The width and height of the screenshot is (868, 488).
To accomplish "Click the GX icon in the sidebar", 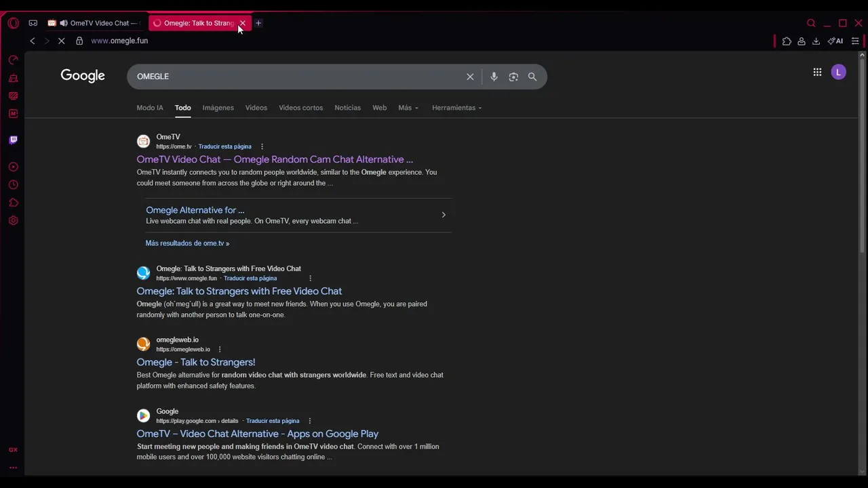I will pos(13,449).
